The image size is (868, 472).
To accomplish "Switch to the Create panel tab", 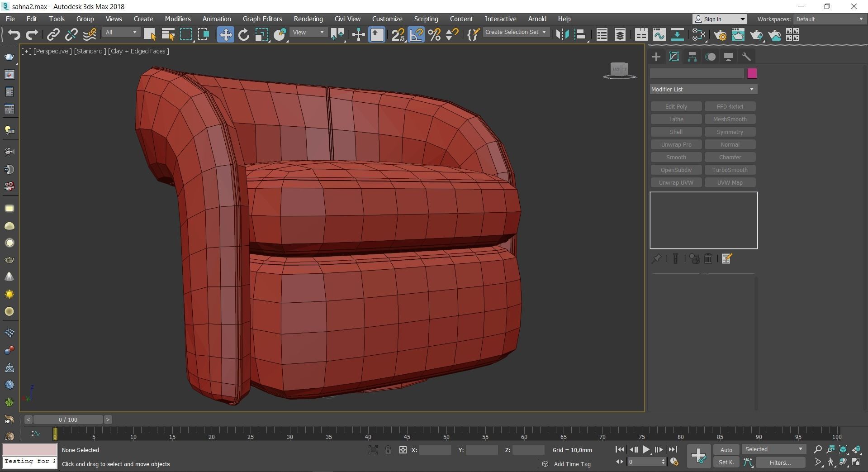I will point(656,57).
